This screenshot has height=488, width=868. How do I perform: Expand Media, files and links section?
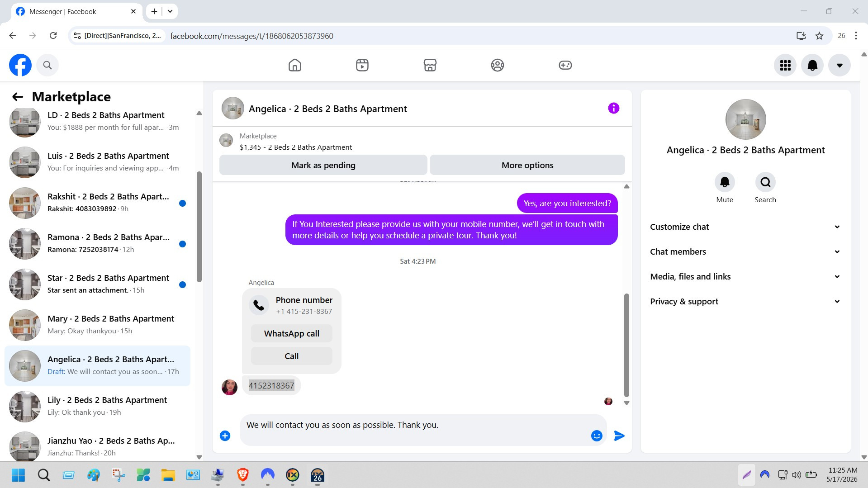point(745,276)
